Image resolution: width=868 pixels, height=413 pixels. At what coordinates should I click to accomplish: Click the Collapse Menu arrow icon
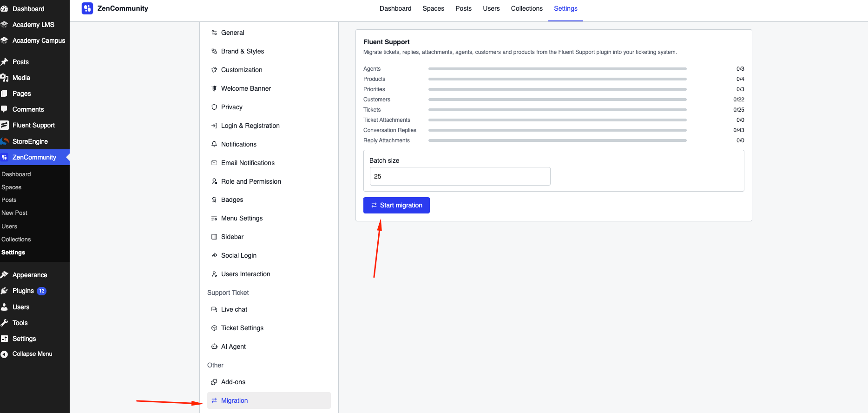[5, 354]
